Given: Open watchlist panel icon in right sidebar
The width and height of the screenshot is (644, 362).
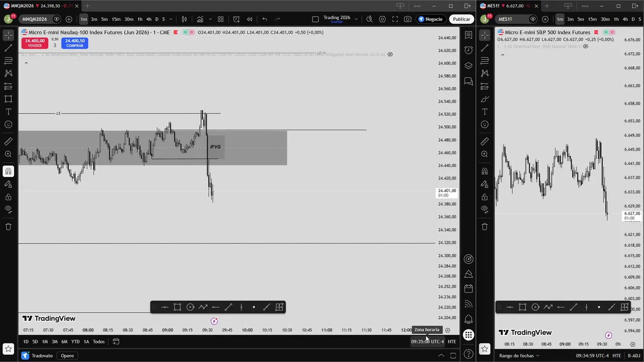Looking at the screenshot, I should point(468,35).
